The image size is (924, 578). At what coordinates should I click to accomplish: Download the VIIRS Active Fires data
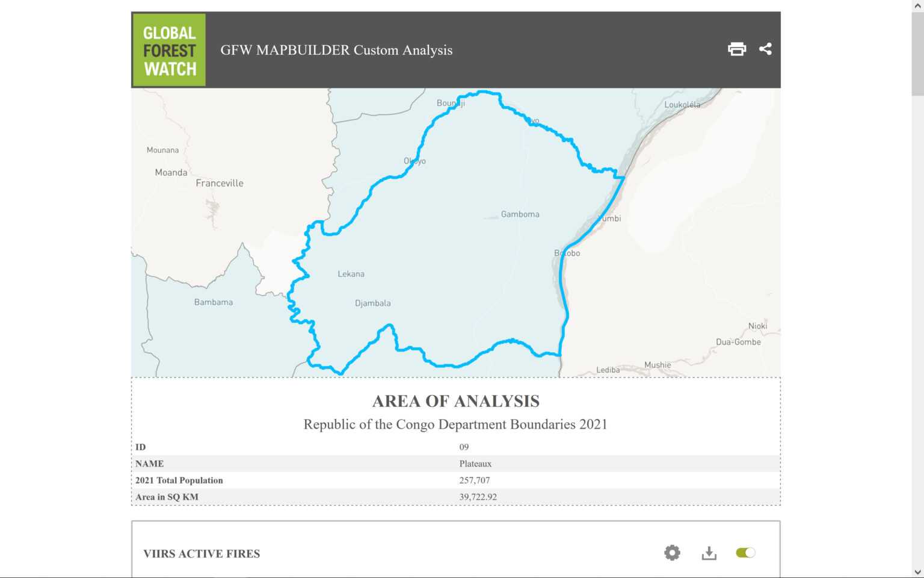(710, 552)
